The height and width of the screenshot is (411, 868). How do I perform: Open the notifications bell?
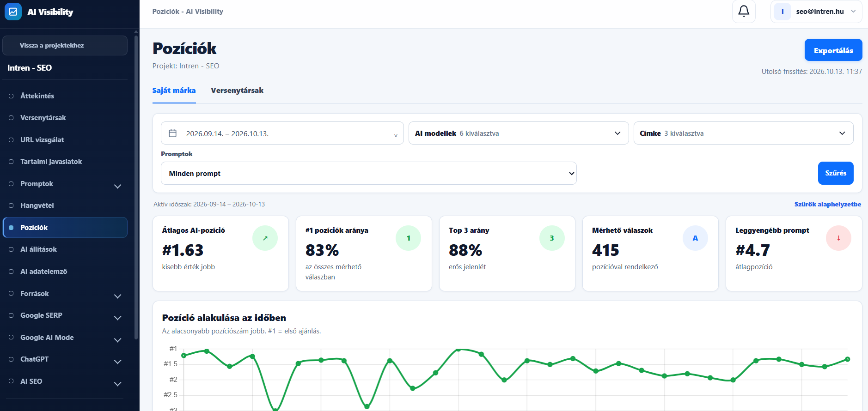click(x=744, y=12)
